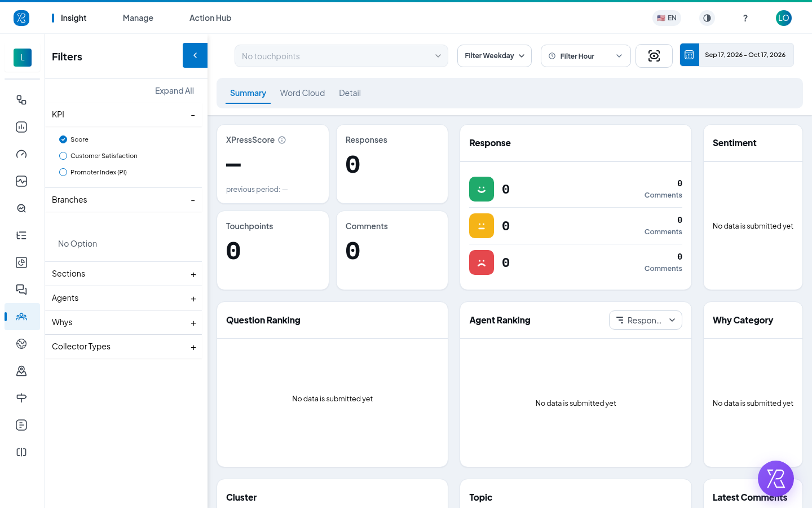The width and height of the screenshot is (812, 508).
Task: Open the speedometer gauge sidebar icon
Action: click(x=21, y=154)
